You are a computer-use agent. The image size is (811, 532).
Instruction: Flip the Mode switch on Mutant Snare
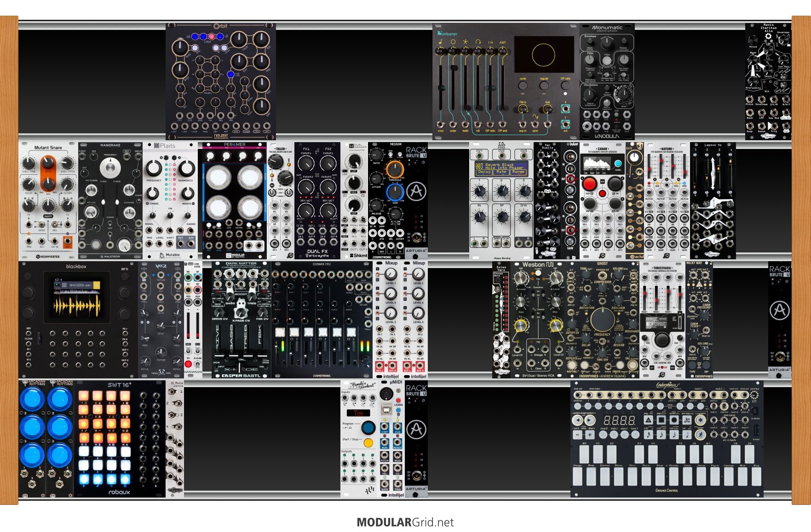42,224
